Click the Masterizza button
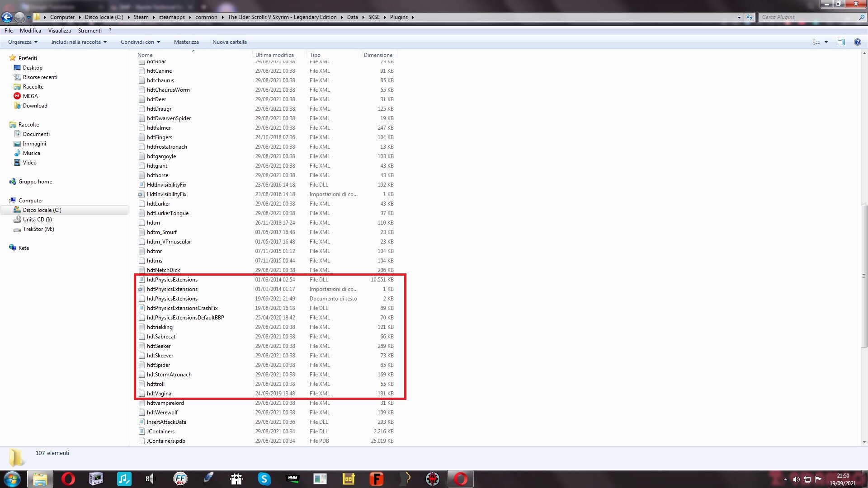Image resolution: width=868 pixels, height=488 pixels. coord(186,42)
